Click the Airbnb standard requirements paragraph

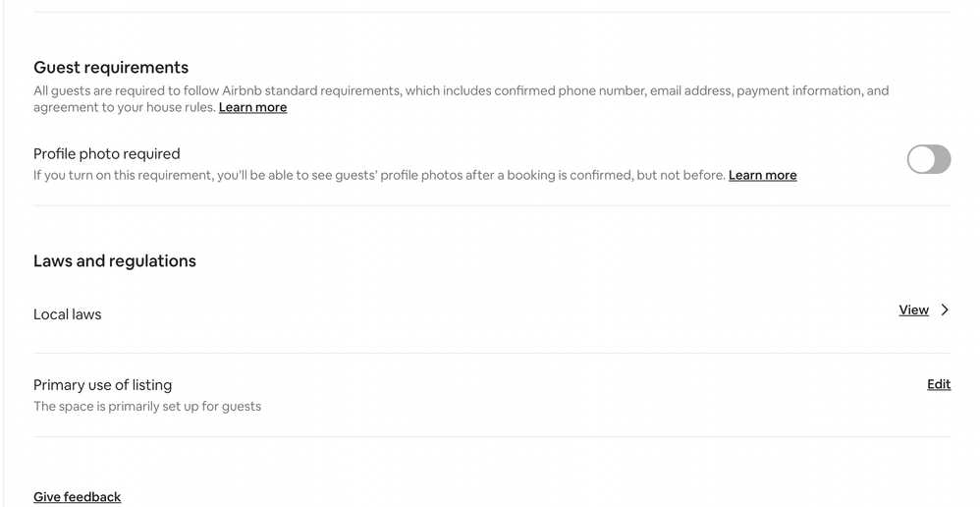click(x=461, y=91)
